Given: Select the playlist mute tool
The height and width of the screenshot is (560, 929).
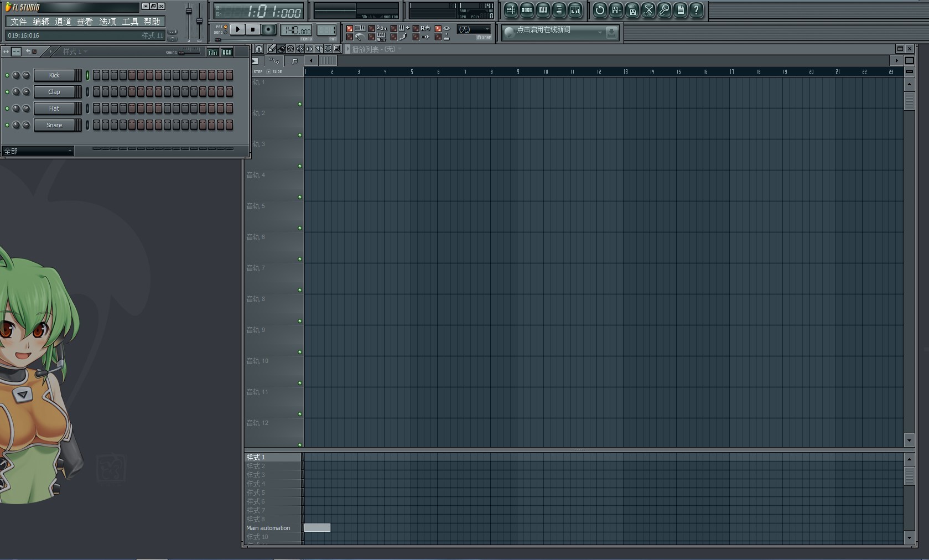Looking at the screenshot, I should click(x=300, y=49).
